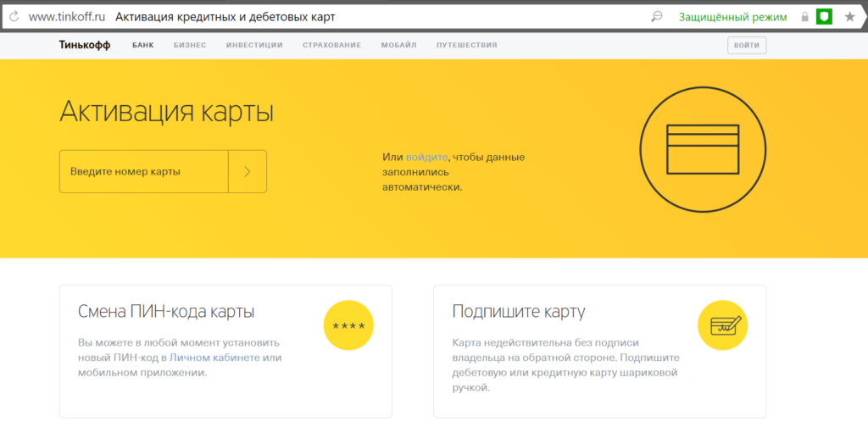Follow the войдите link
This screenshot has height=433, width=868.
pyautogui.click(x=426, y=157)
